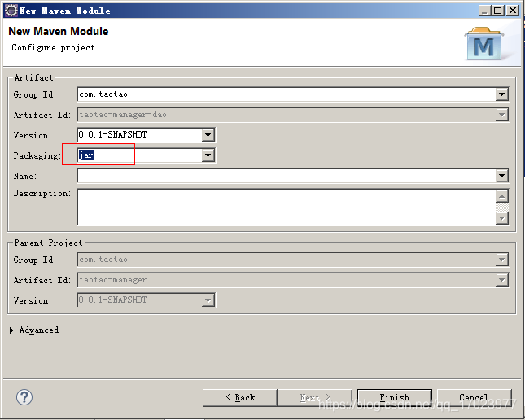Click the Eclipse gear icon in title bar

click(x=11, y=11)
